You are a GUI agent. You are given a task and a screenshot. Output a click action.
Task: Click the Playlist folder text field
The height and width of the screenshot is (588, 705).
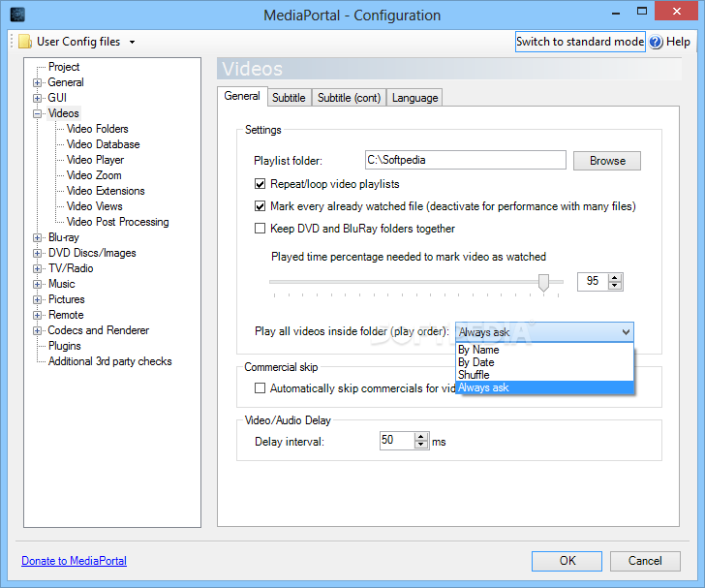[466, 160]
